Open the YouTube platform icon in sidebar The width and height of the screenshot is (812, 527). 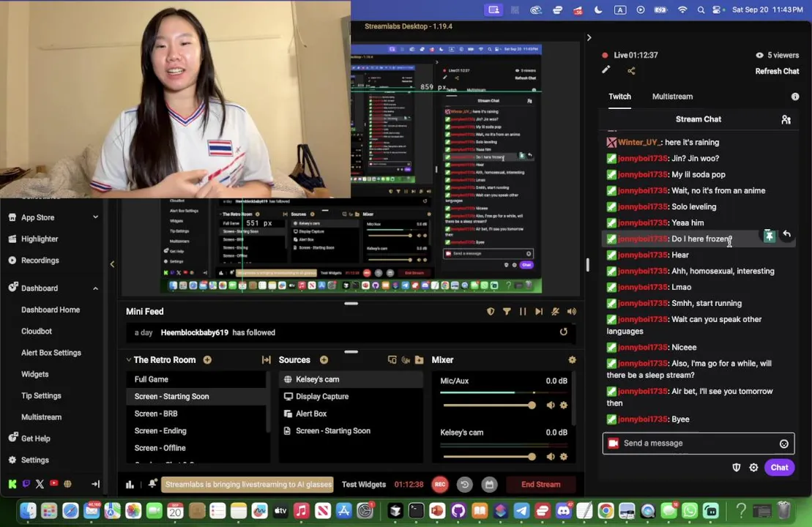coord(54,484)
